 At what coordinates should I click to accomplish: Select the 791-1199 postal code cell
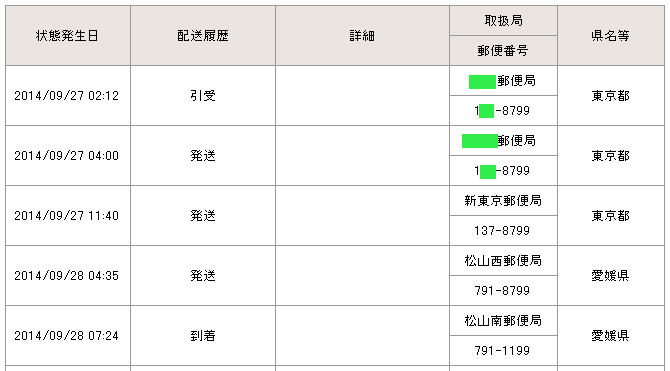click(x=503, y=350)
